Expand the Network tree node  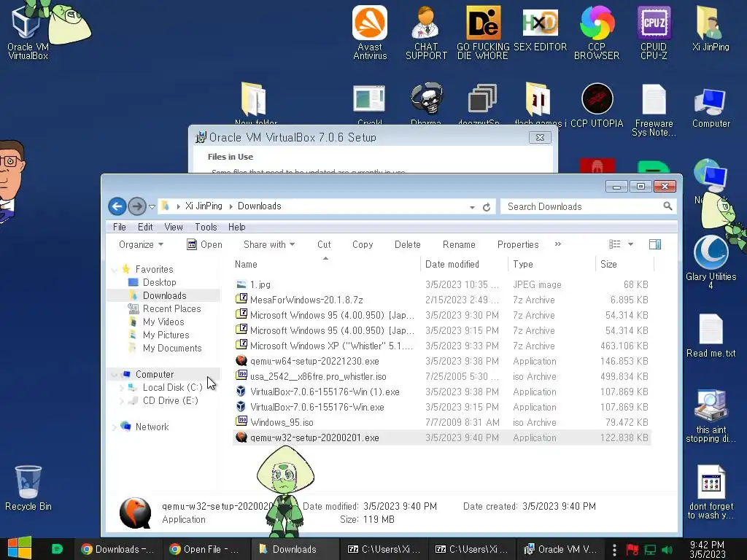[x=115, y=427]
